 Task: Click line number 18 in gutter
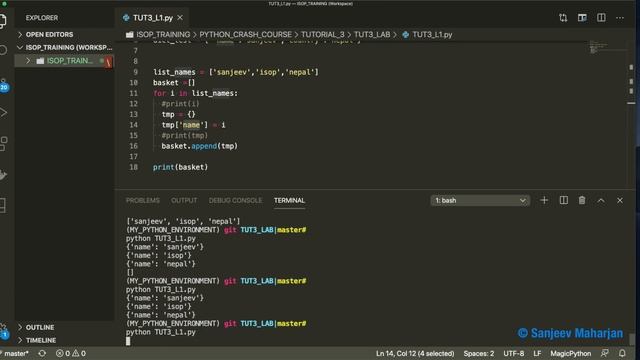[133, 167]
